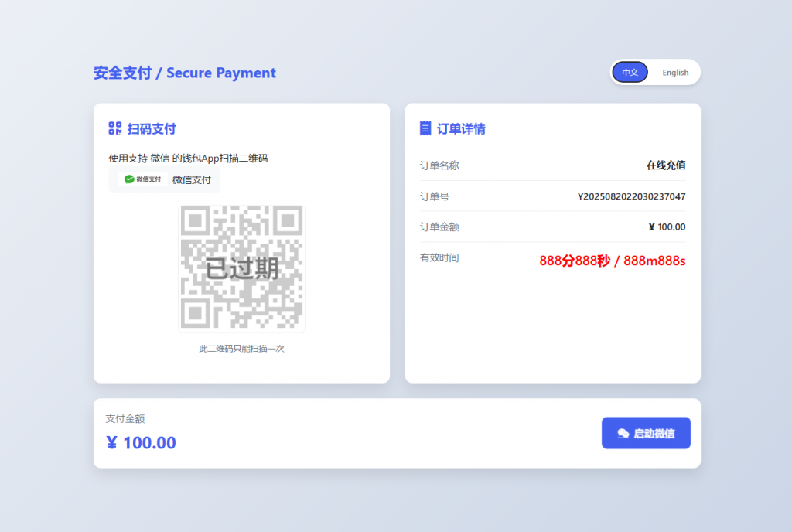Click the hint 此二维码只能扫描一次

click(x=241, y=348)
